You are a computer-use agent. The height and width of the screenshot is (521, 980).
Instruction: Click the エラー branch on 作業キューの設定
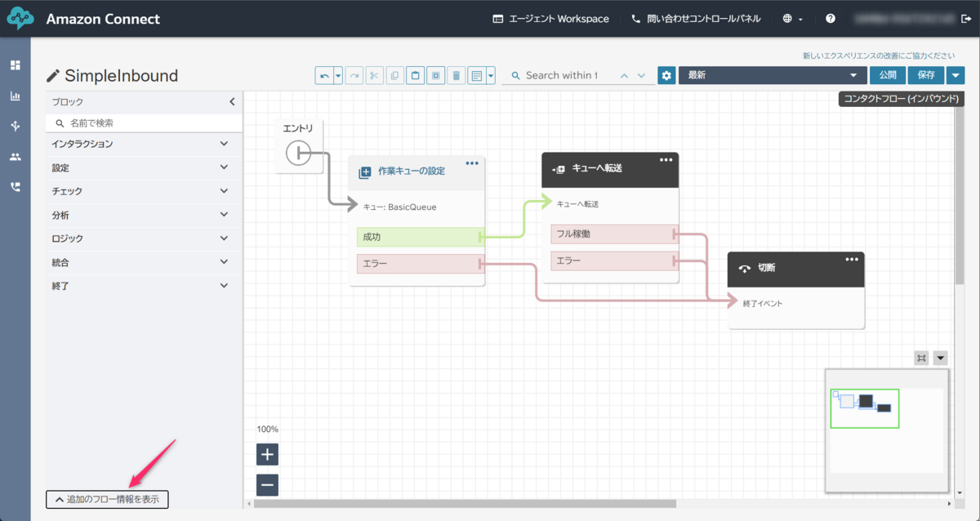click(x=421, y=264)
